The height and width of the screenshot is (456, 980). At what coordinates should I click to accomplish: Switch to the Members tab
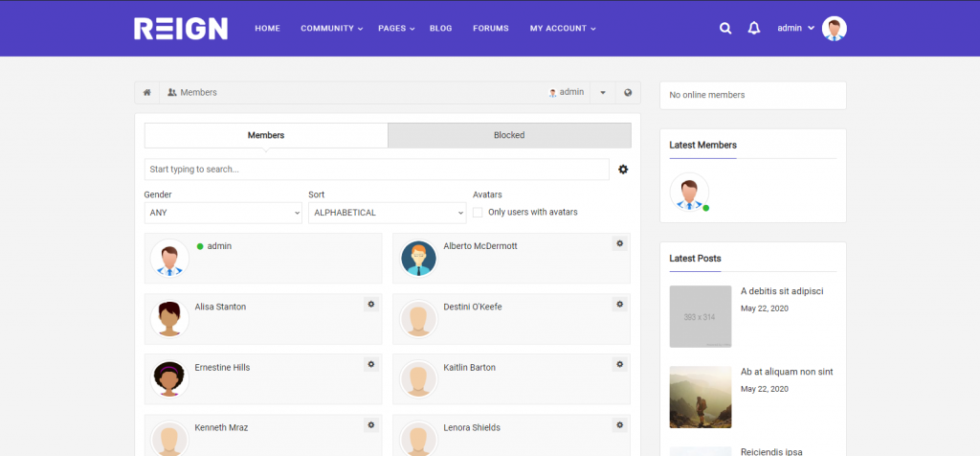point(266,135)
